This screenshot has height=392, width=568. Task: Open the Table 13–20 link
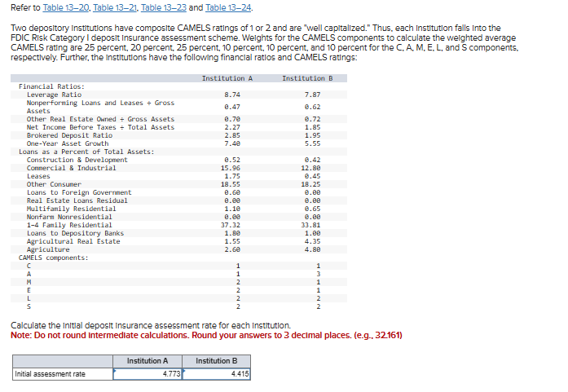click(65, 7)
